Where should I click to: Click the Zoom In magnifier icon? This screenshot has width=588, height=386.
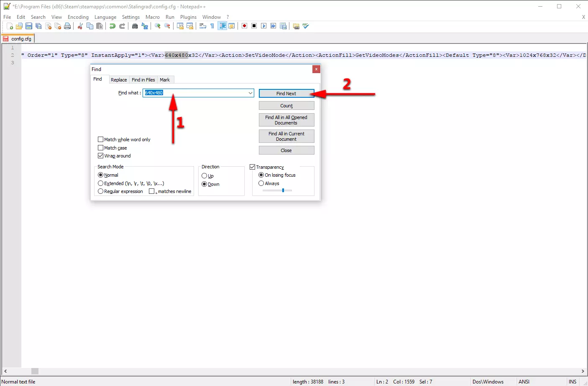coord(157,26)
